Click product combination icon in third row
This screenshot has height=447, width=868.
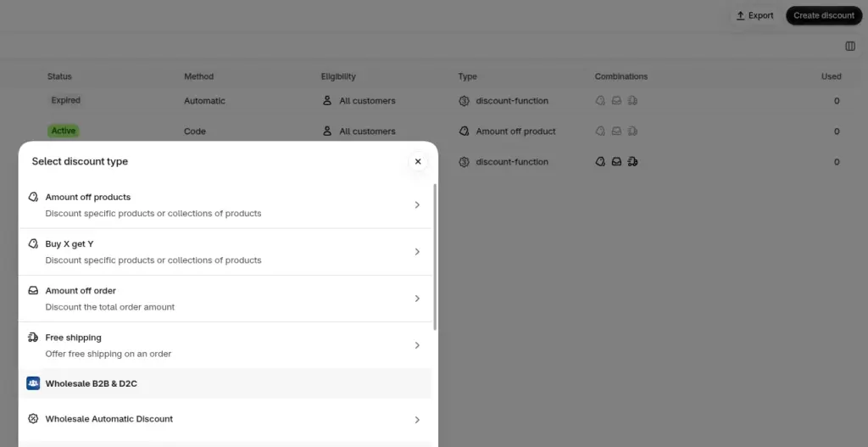(600, 162)
